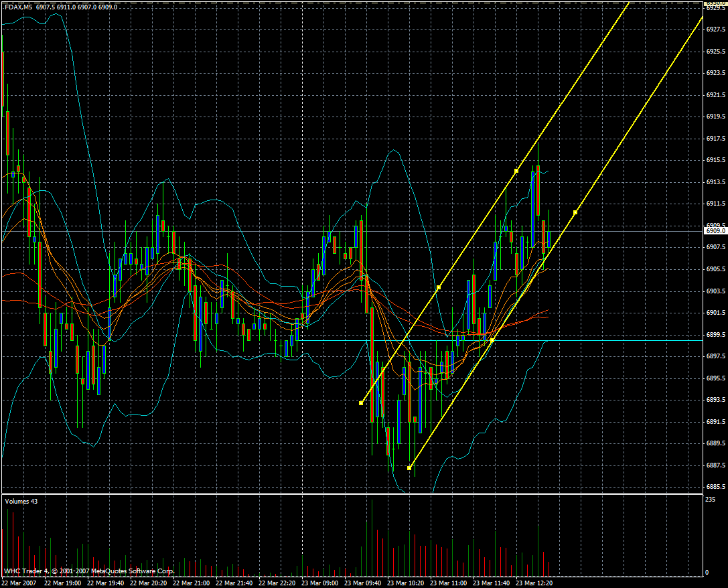Click the 235 volume scale label
The width and height of the screenshot is (728, 588).
coord(710,499)
